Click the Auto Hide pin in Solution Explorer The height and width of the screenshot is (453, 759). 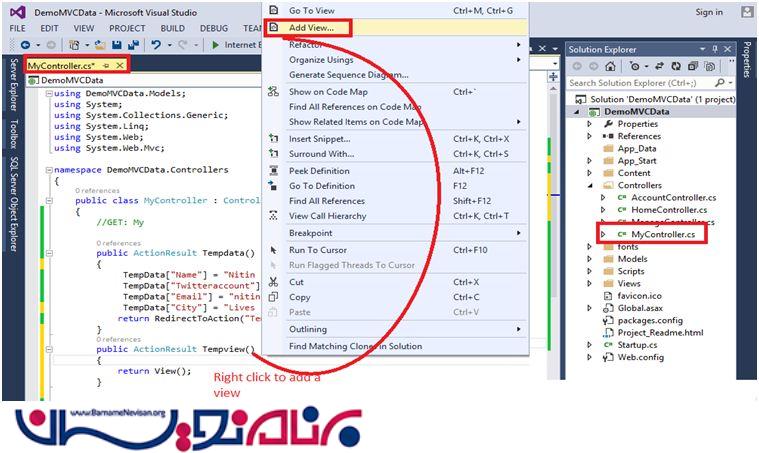[x=715, y=49]
